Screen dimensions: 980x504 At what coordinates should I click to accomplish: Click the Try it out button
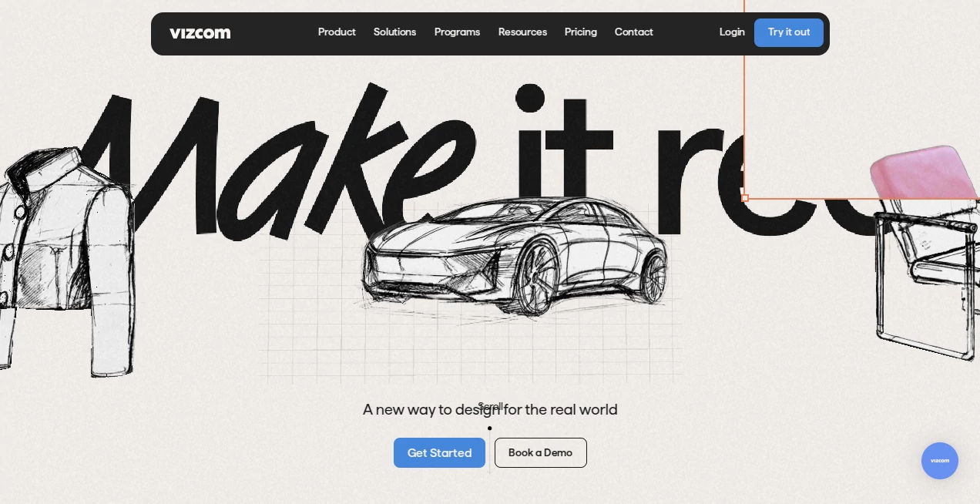[789, 32]
